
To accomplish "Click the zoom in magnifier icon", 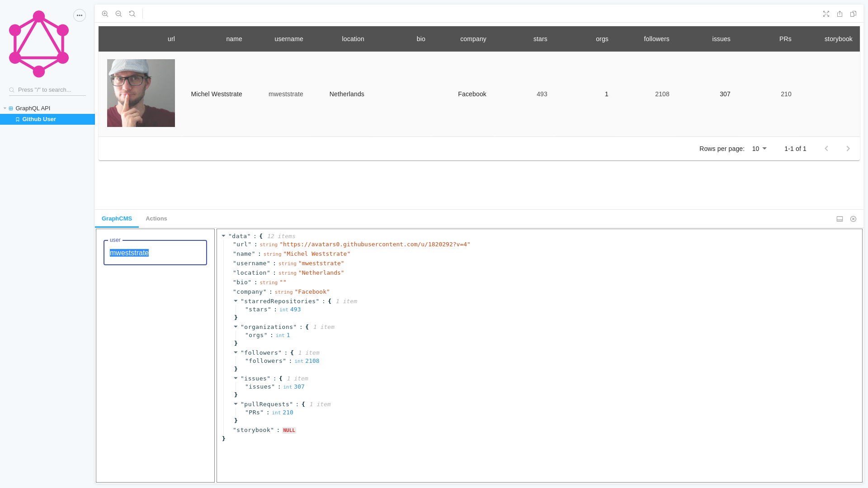I will coord(105,14).
